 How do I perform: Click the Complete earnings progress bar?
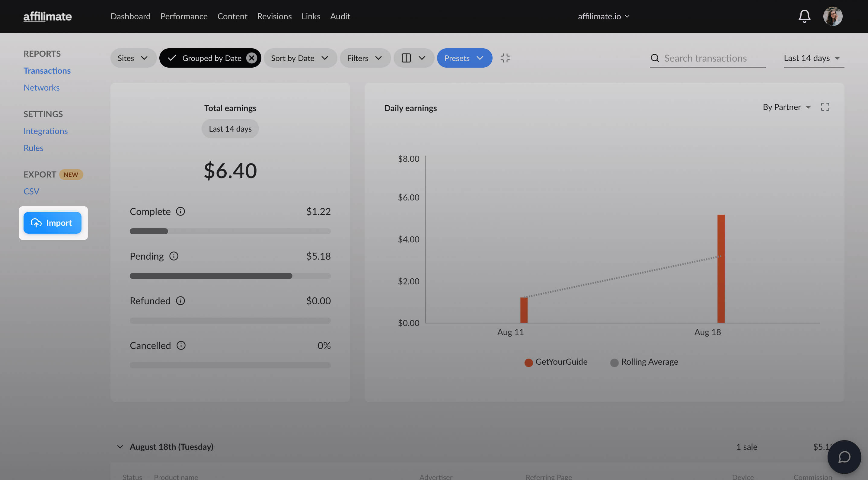point(230,231)
